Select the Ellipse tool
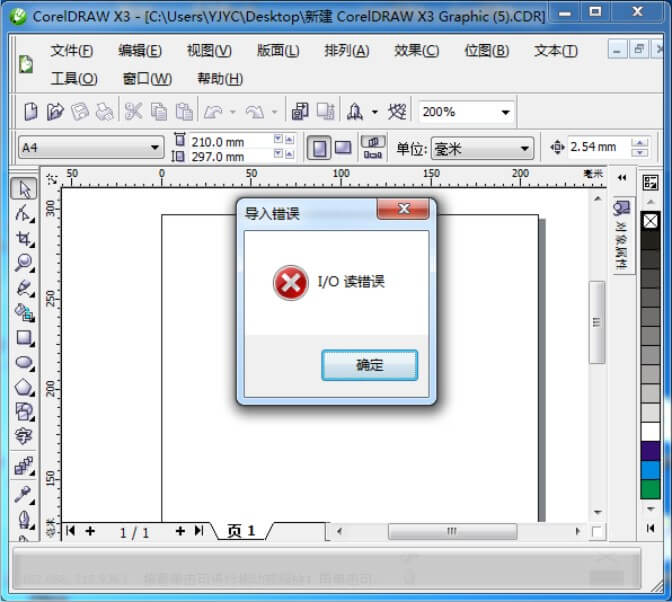The height and width of the screenshot is (602, 672). point(24,362)
